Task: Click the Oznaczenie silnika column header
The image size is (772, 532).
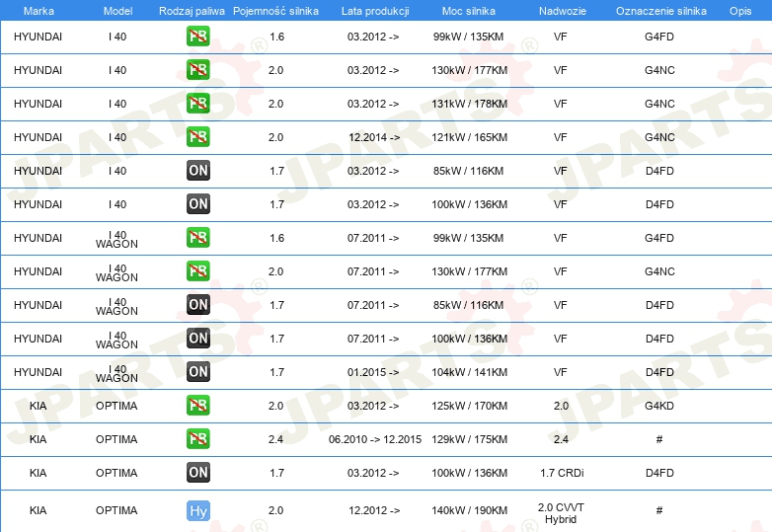Action: (660, 11)
